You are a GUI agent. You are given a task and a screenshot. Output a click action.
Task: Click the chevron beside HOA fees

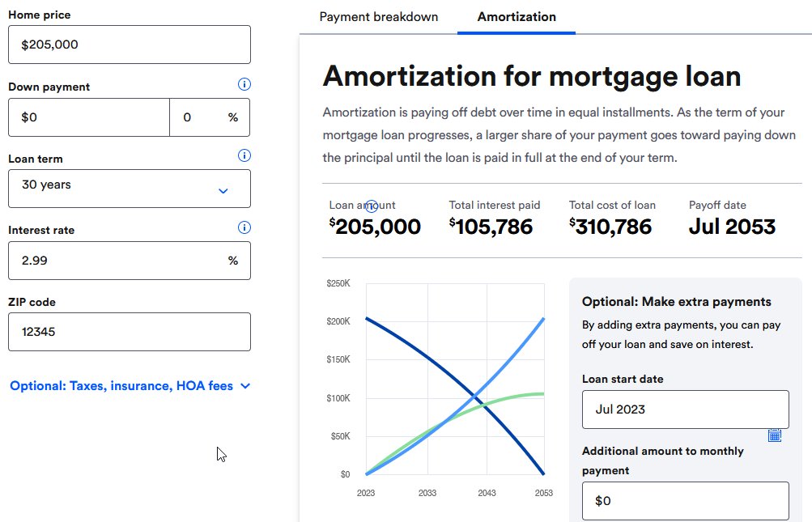pos(245,386)
